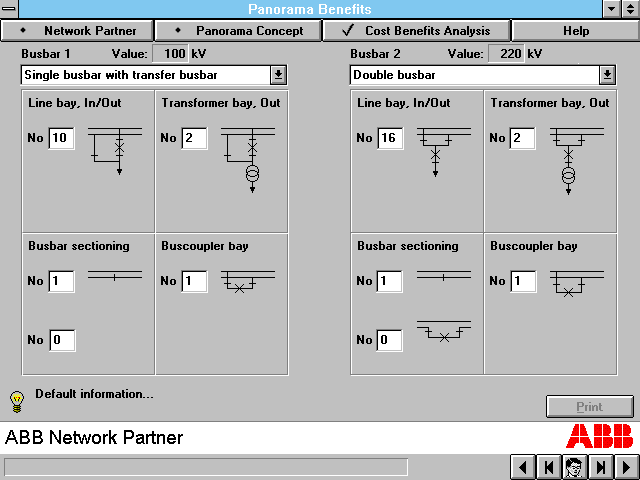
Task: Go to next page arrow
Action: pos(627,467)
